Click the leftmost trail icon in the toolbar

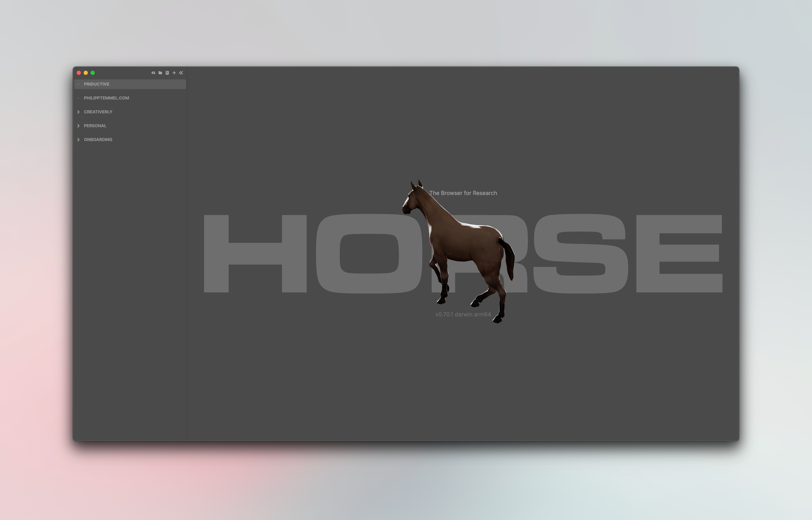pyautogui.click(x=153, y=73)
